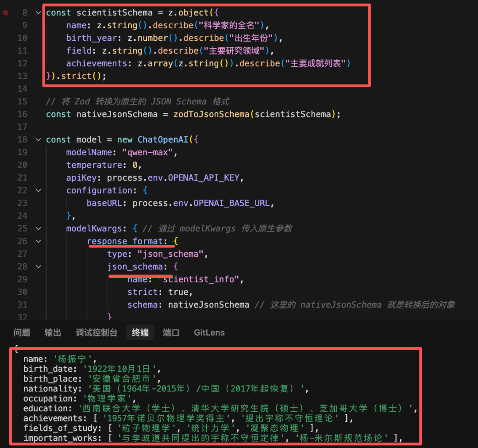478x448 pixels.
Task: Fold the configuration object at line 22
Action: coord(39,190)
